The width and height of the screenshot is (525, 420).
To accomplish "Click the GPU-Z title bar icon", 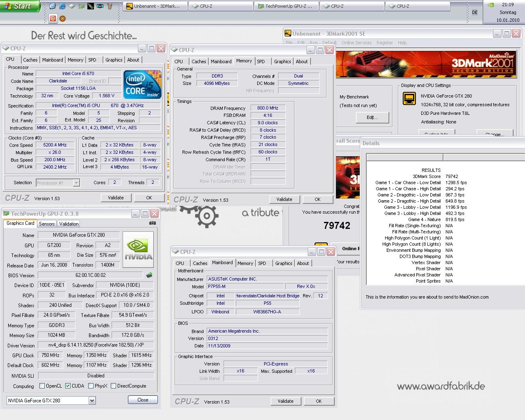I will coord(6,214).
